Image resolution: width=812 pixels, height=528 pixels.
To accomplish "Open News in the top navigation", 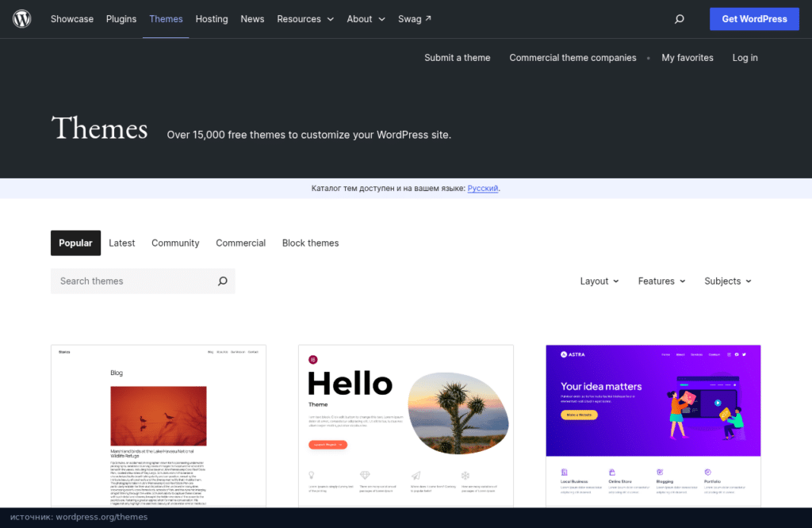I will [252, 19].
